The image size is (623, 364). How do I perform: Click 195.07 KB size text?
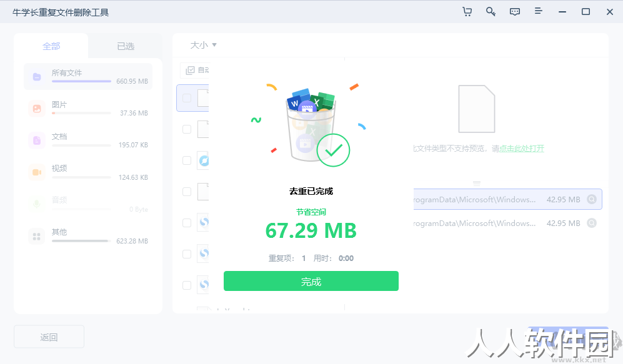point(133,145)
